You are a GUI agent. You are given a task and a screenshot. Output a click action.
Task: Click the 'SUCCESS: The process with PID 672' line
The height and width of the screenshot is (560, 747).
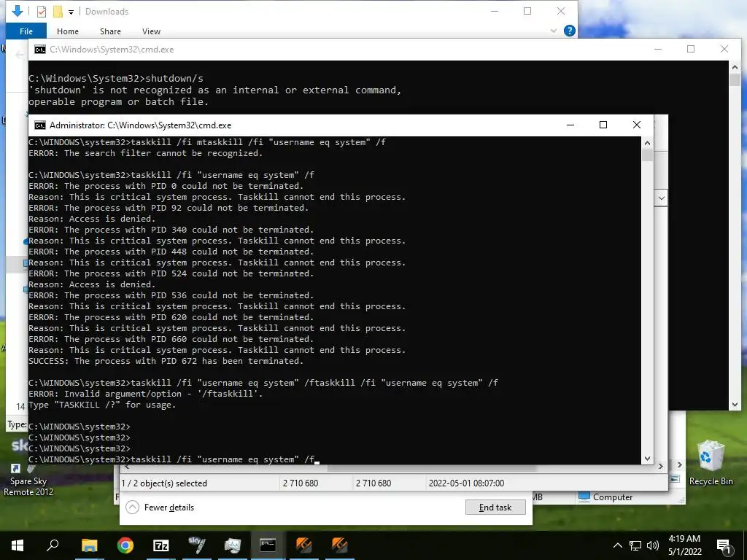tap(166, 361)
